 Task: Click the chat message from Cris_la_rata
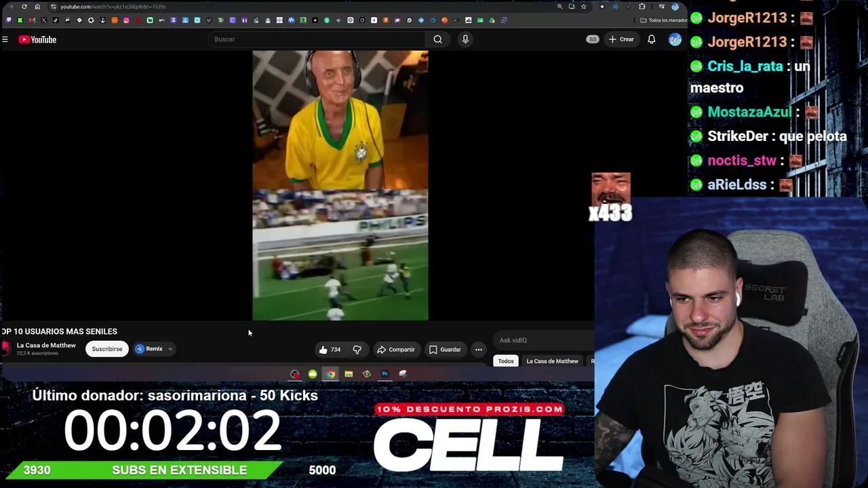(x=750, y=77)
